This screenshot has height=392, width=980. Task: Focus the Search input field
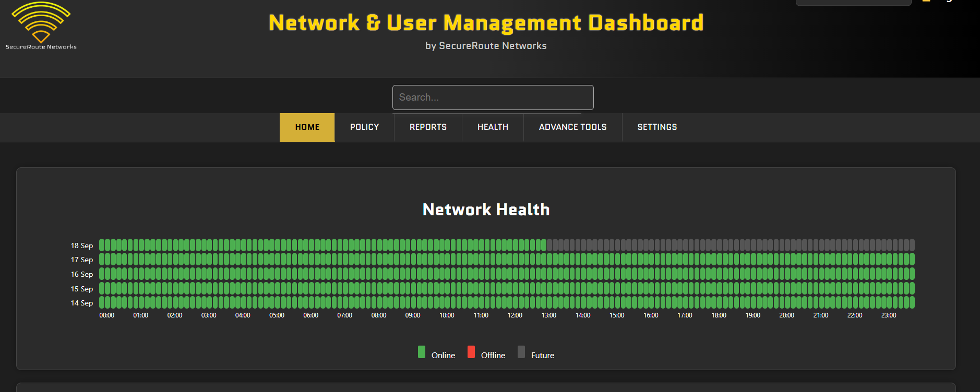pyautogui.click(x=493, y=97)
